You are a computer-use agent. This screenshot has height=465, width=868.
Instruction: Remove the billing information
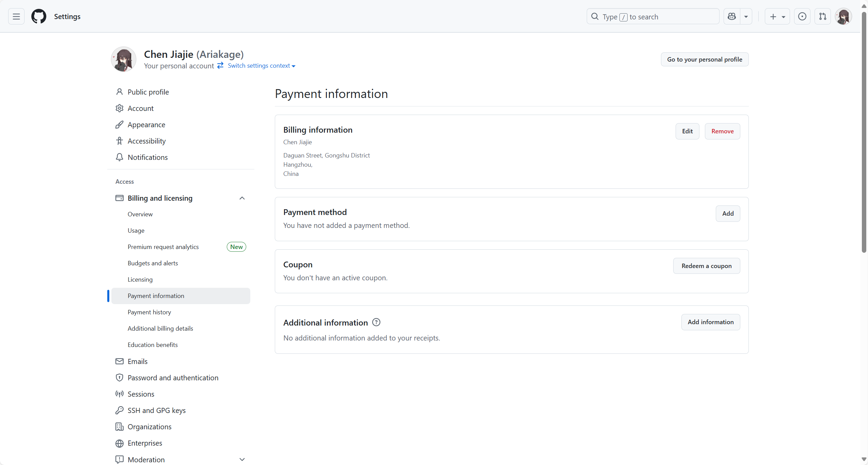coord(722,131)
